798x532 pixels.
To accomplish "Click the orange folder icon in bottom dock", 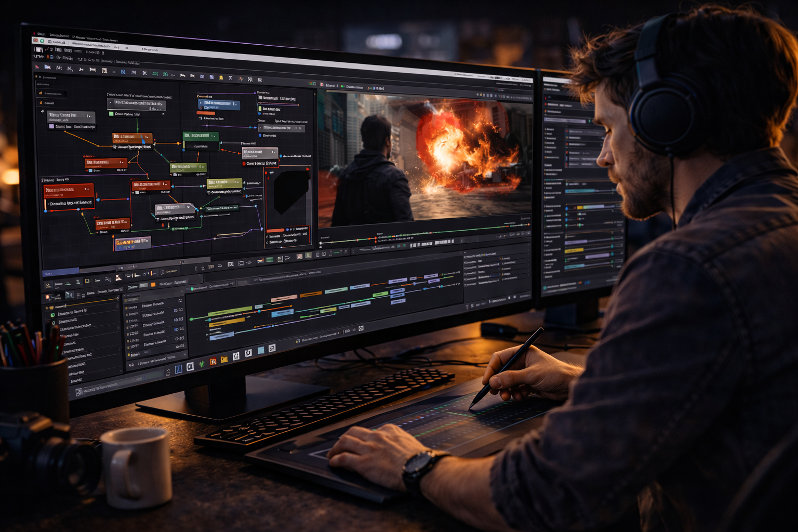I will 224,360.
